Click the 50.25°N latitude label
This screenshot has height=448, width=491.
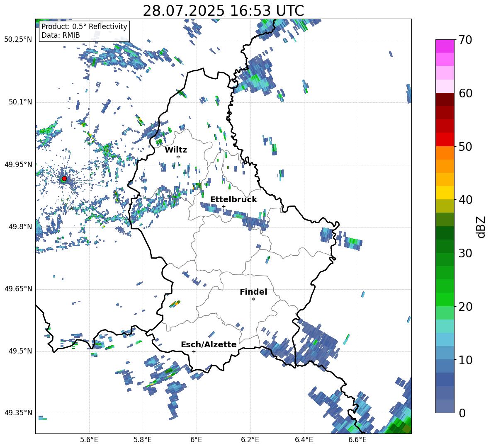tap(18, 40)
